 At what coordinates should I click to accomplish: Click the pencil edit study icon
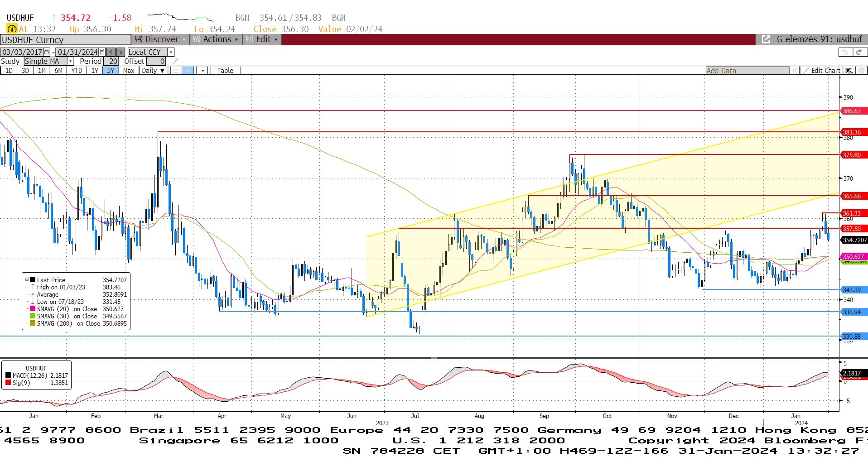tap(176, 61)
